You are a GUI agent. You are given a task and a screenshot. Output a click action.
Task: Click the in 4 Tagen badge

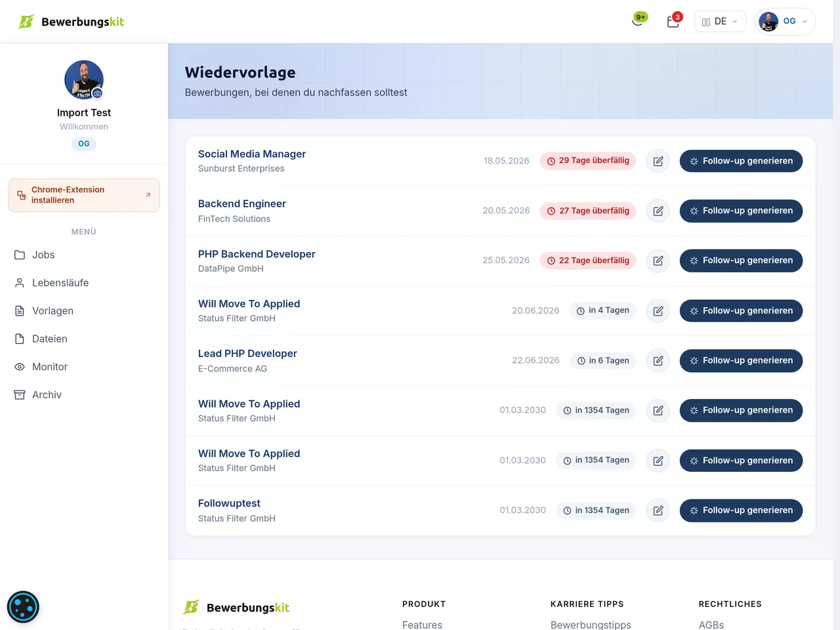603,310
